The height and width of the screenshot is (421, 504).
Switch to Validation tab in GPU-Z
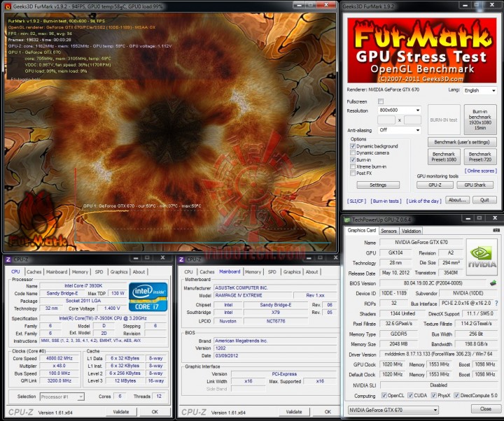pyautogui.click(x=411, y=231)
